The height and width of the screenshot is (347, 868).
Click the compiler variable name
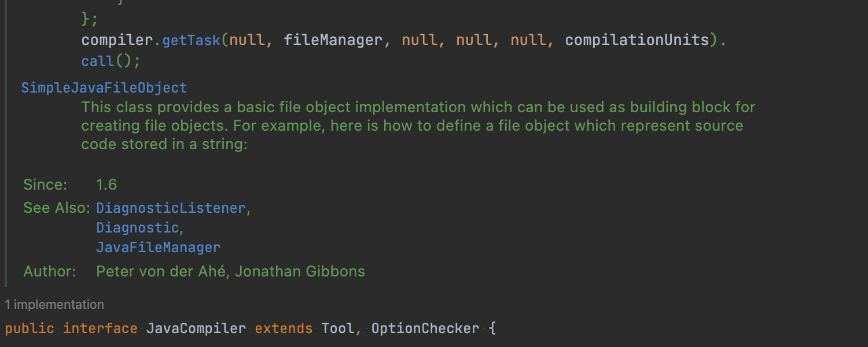coord(116,40)
